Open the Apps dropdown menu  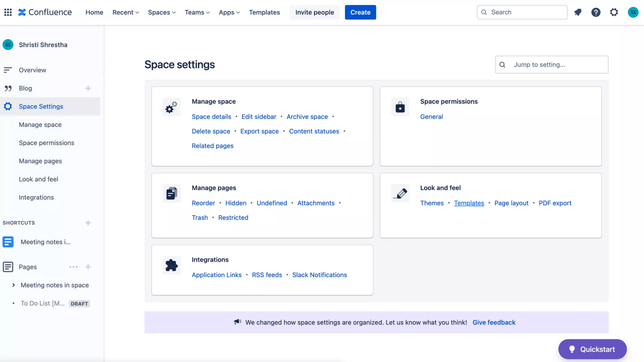click(229, 12)
